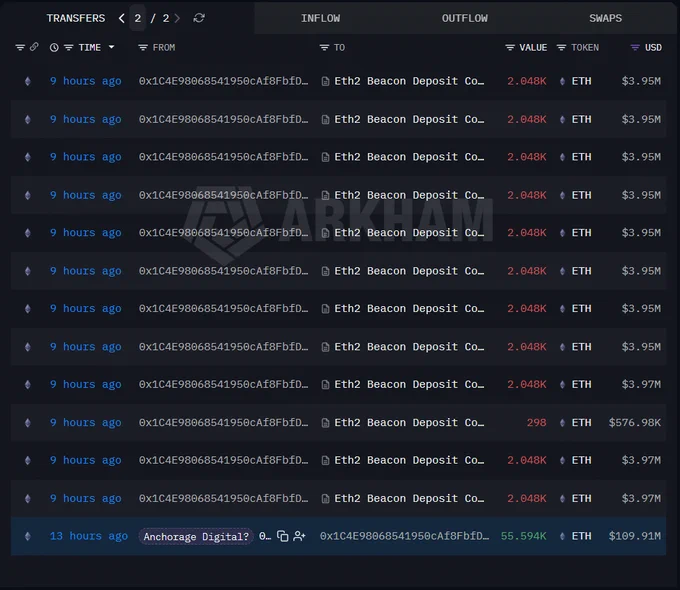Click the 55.594K value
680x590 pixels.
pos(523,536)
